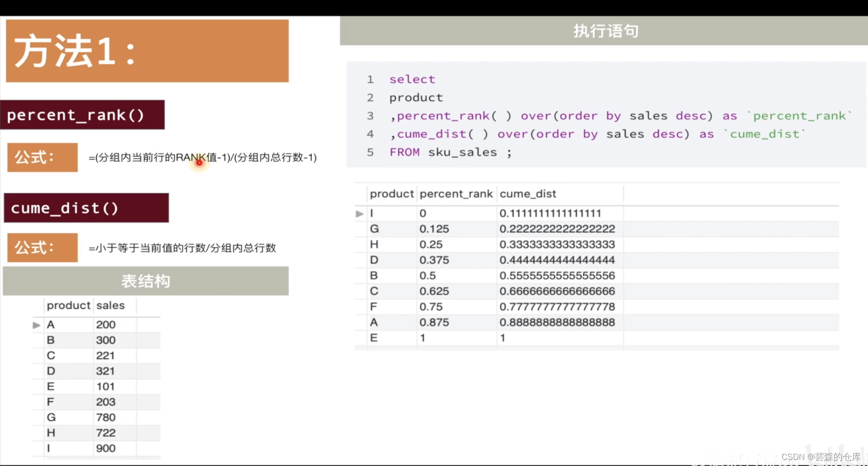Click the row marker arrow beside product A
868x466 pixels.
[x=37, y=325]
